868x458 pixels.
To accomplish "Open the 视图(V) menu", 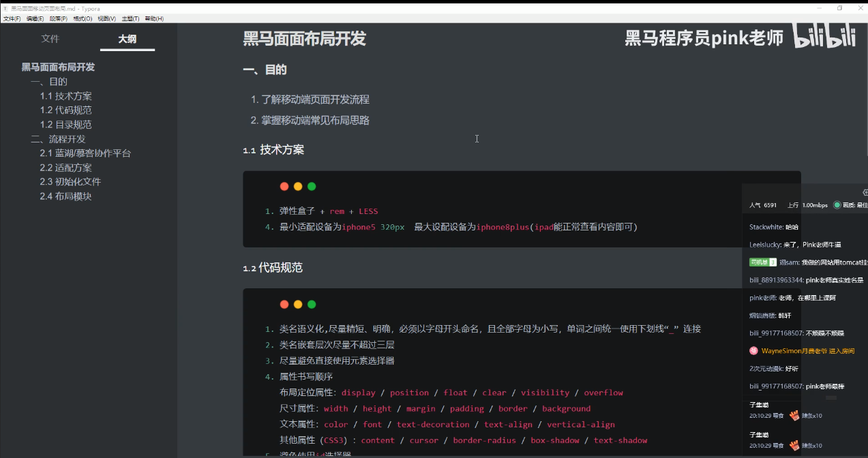I will 107,18.
